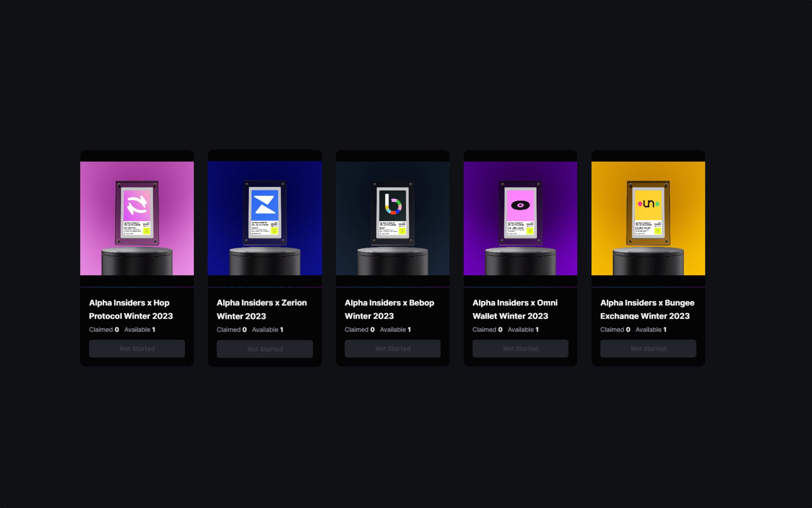Click the Bungee Exchange yellow logo
This screenshot has width=812, height=508.
click(648, 204)
